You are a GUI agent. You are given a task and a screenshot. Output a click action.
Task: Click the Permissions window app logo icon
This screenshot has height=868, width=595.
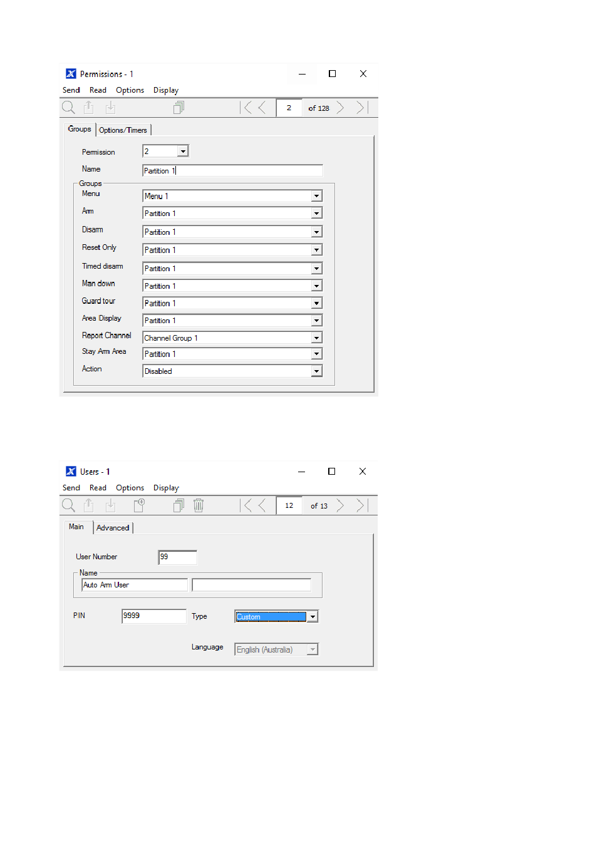point(71,74)
